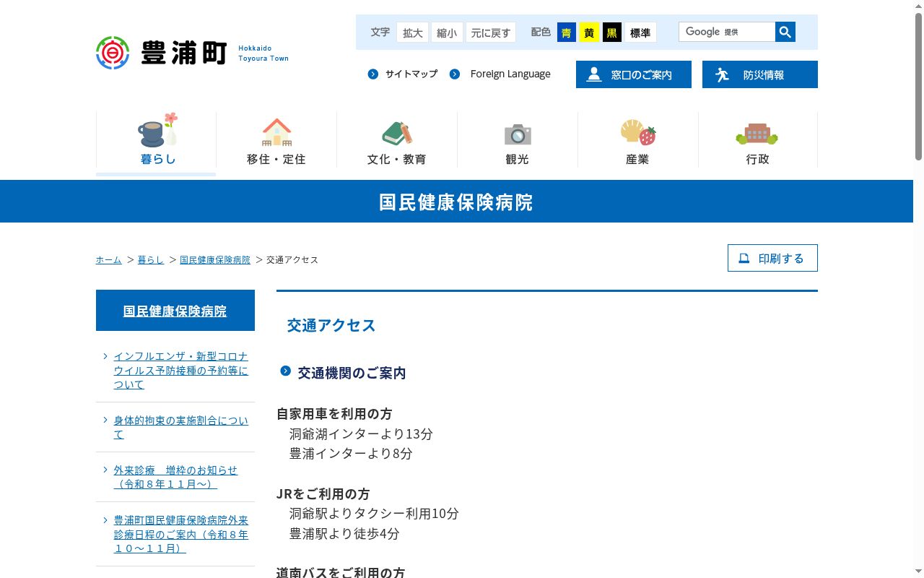This screenshot has height=578, width=924.
Task: Open the 身体的拘束の実施割合について link
Action: tap(180, 427)
